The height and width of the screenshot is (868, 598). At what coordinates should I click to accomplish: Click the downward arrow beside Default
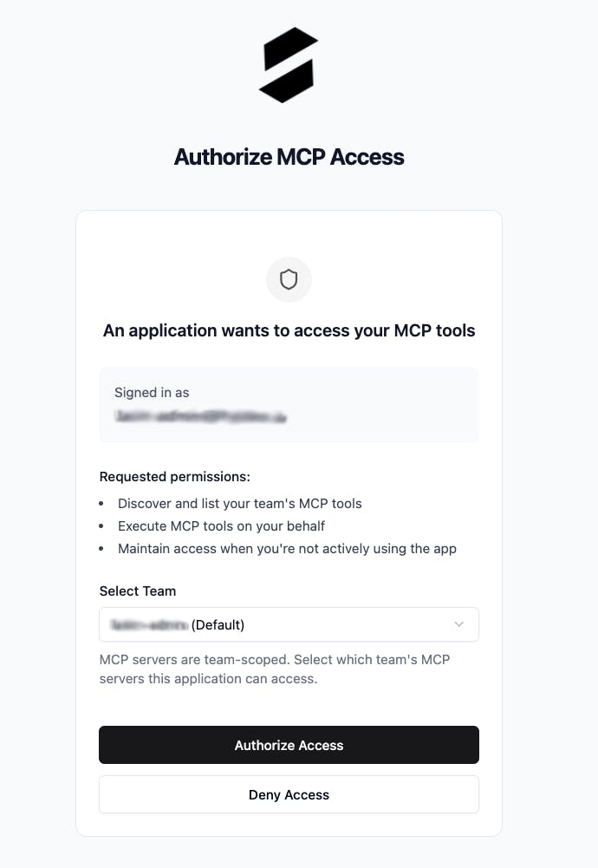459,623
